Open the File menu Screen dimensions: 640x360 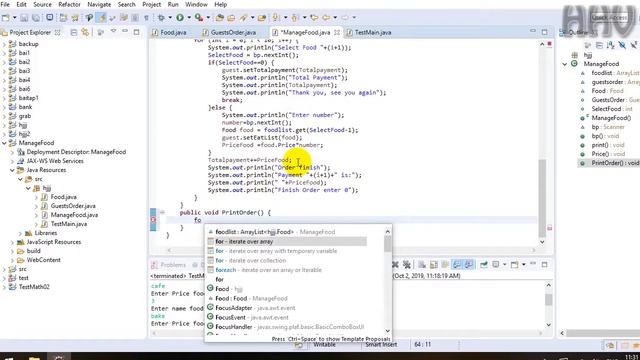[5, 4]
